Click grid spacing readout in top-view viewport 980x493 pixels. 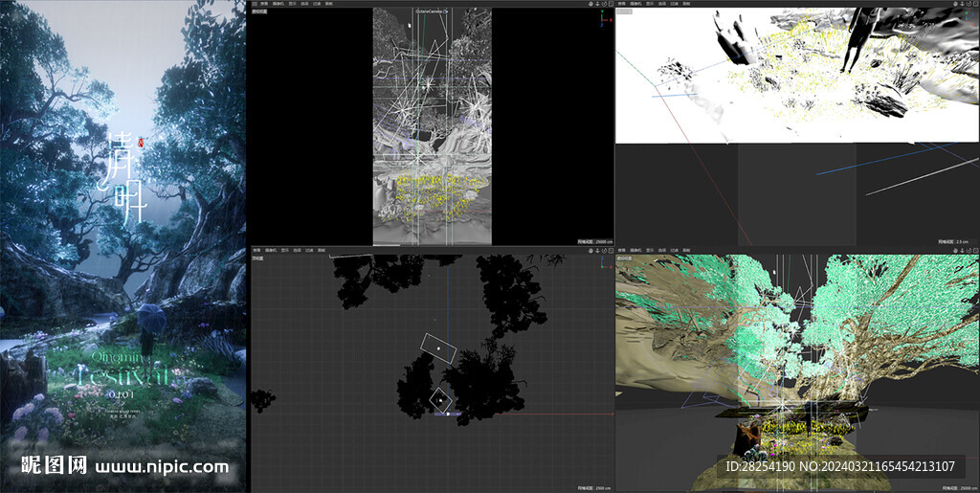tap(593, 488)
